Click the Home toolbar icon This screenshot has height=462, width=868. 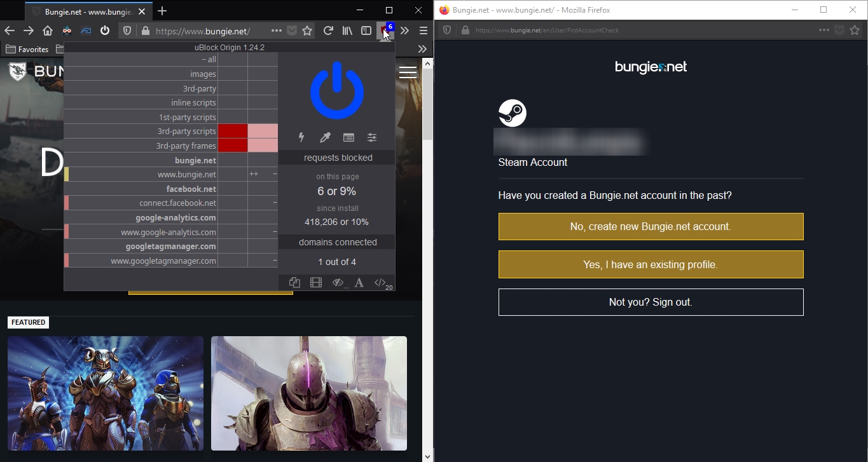click(48, 31)
